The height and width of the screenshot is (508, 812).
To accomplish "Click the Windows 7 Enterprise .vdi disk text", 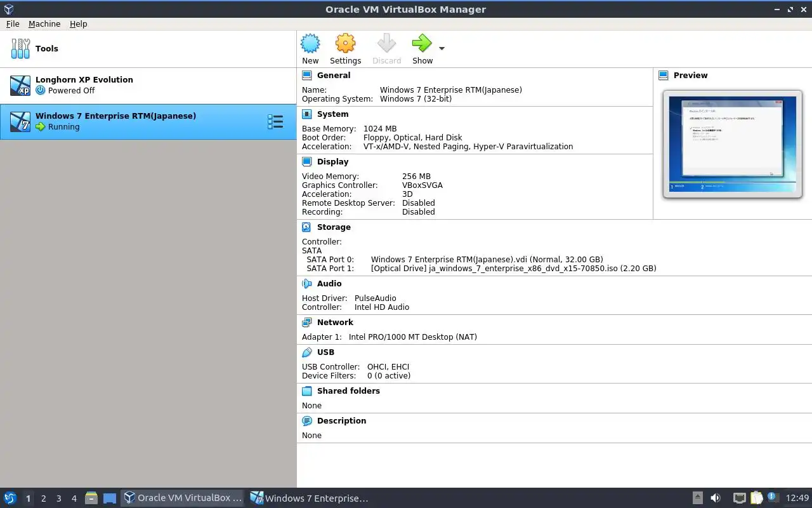I will (487, 260).
